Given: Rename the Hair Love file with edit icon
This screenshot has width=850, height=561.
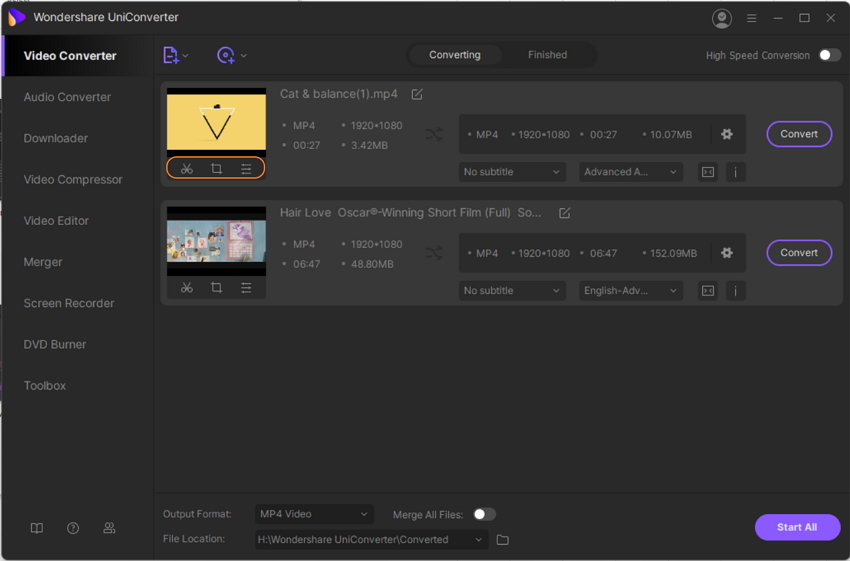Looking at the screenshot, I should click(x=564, y=213).
